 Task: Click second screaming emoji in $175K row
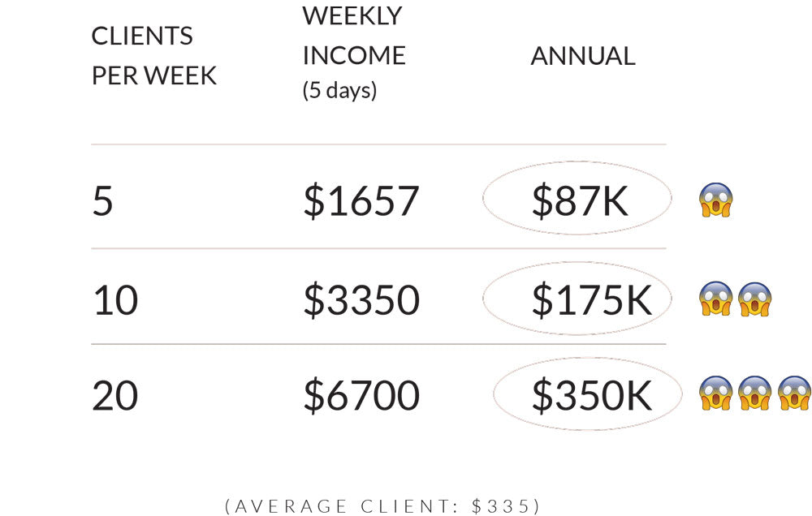click(x=754, y=299)
